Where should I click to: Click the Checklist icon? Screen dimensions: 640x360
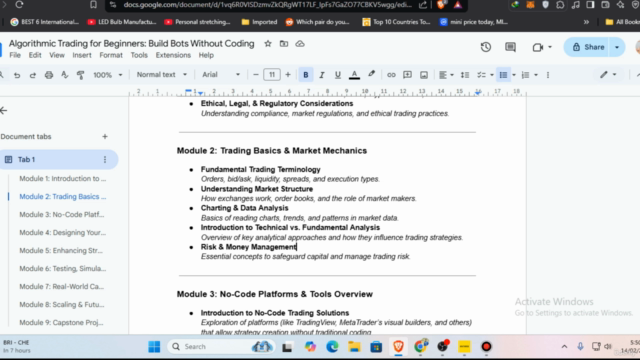point(481,75)
